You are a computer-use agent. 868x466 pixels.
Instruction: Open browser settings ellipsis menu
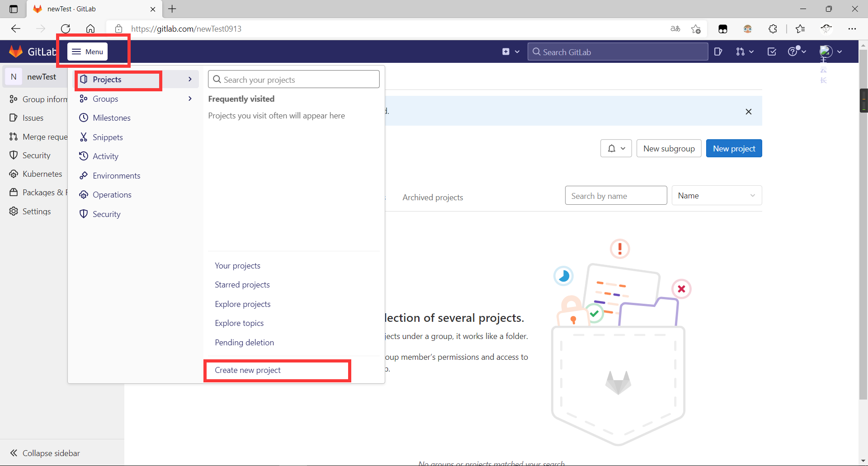(852, 29)
